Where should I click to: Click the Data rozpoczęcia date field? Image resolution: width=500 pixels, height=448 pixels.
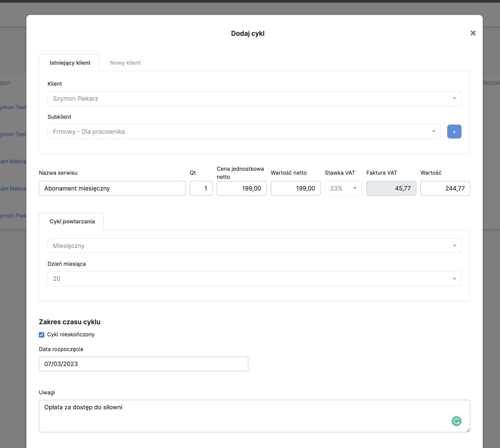click(x=143, y=364)
